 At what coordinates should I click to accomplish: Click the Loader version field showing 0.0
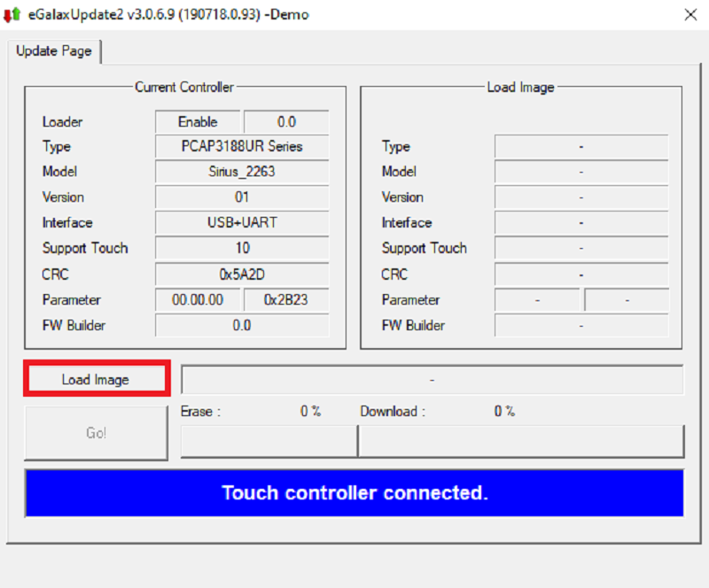[285, 122]
